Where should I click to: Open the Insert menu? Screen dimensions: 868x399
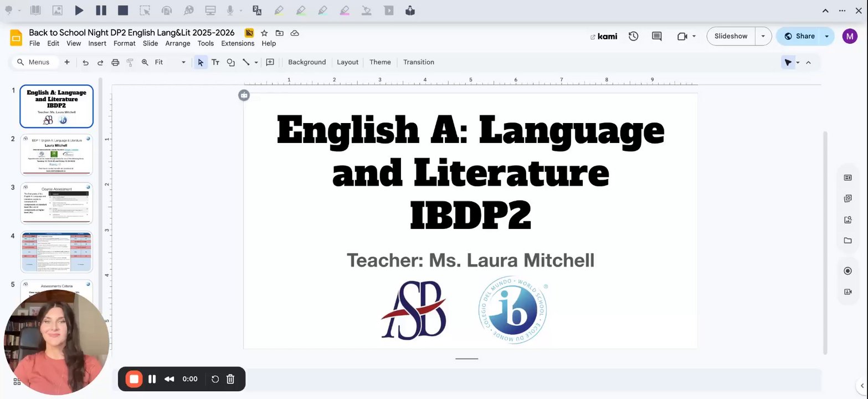(x=97, y=43)
